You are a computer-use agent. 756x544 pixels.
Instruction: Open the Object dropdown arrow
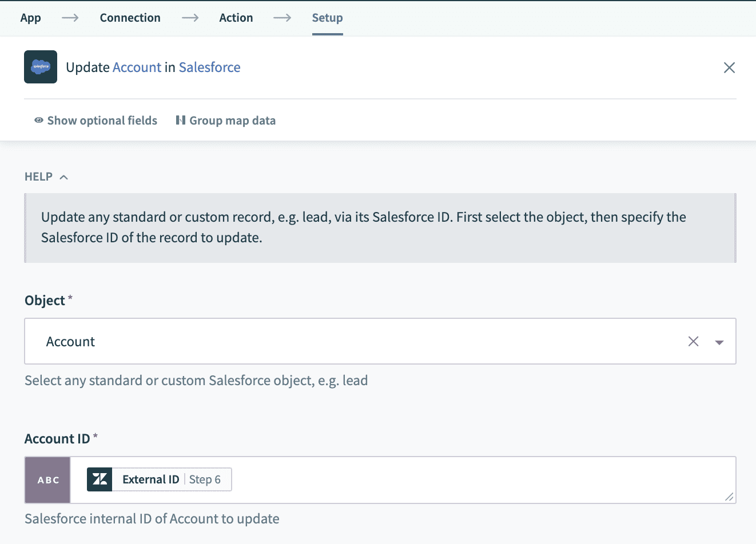pos(719,342)
